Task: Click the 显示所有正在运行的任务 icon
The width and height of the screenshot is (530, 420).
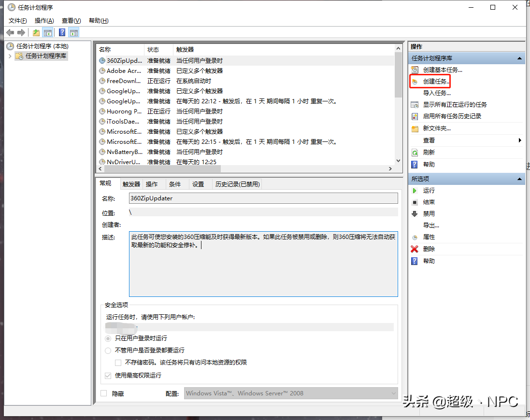Action: coord(415,105)
